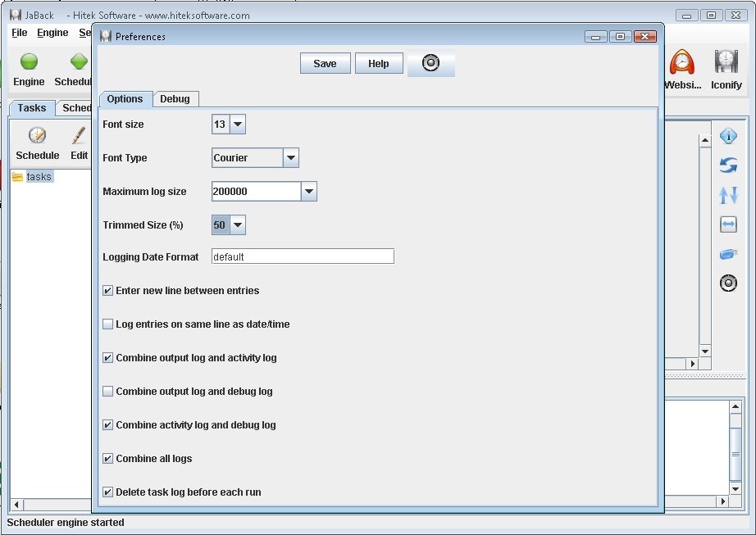Image resolution: width=756 pixels, height=535 pixels.
Task: Check 'Combine output log and debug log'
Action: coord(108,392)
